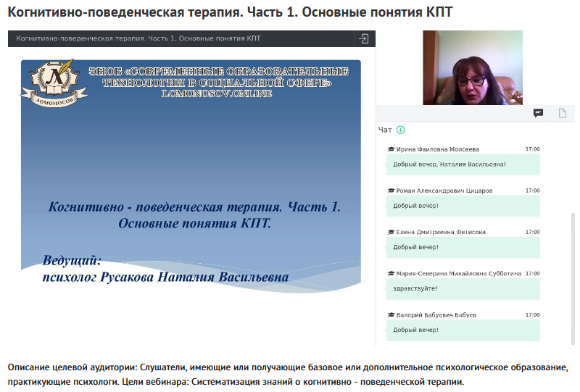
Task: Click graduation cap icon beside Елена Дмитриевна Фетисова
Action: coord(391,232)
